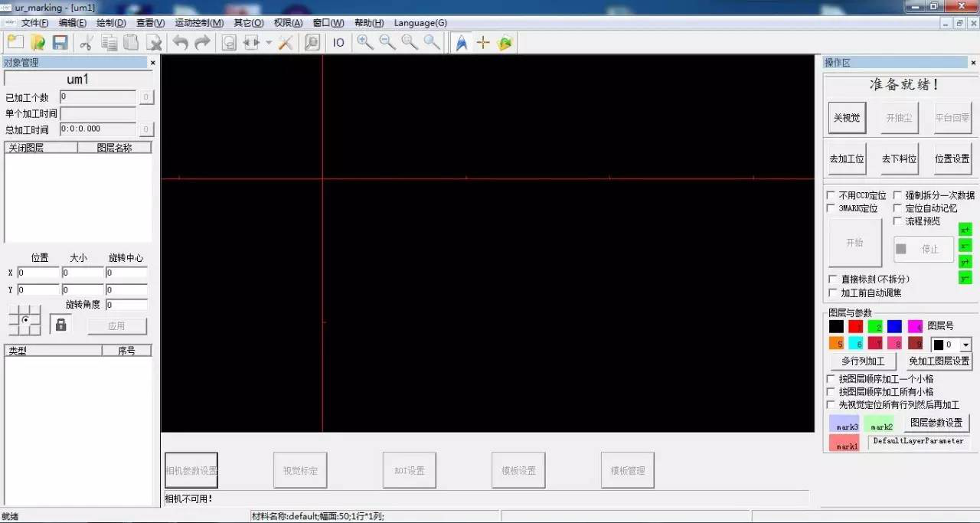
Task: Click the Cut scissors icon
Action: coord(86,43)
